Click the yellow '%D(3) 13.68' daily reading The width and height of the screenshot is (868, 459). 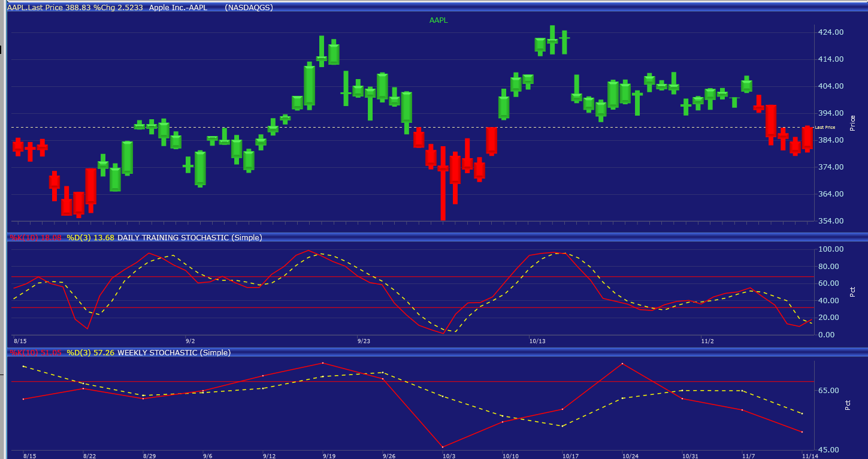pos(90,238)
